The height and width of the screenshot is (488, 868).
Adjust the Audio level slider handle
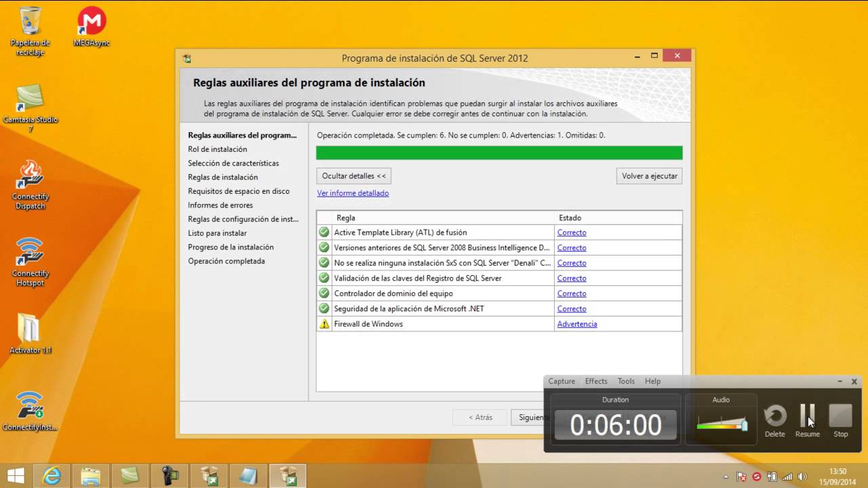744,425
